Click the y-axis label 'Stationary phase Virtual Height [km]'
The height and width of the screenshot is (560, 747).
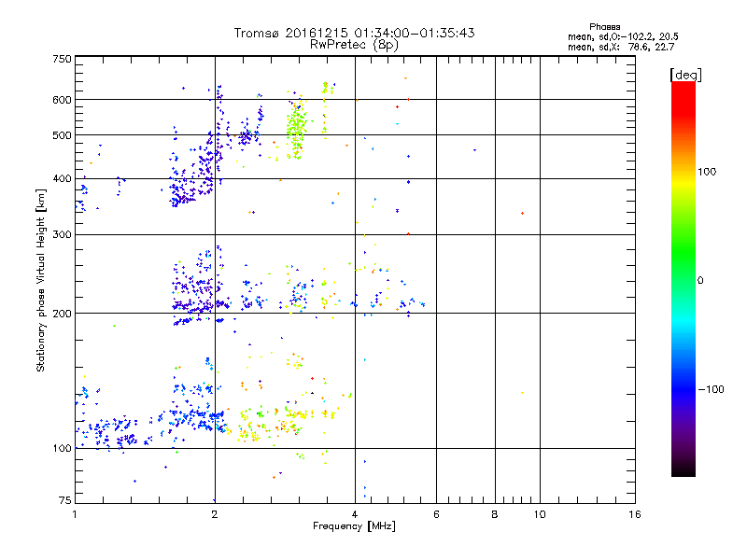pos(40,280)
